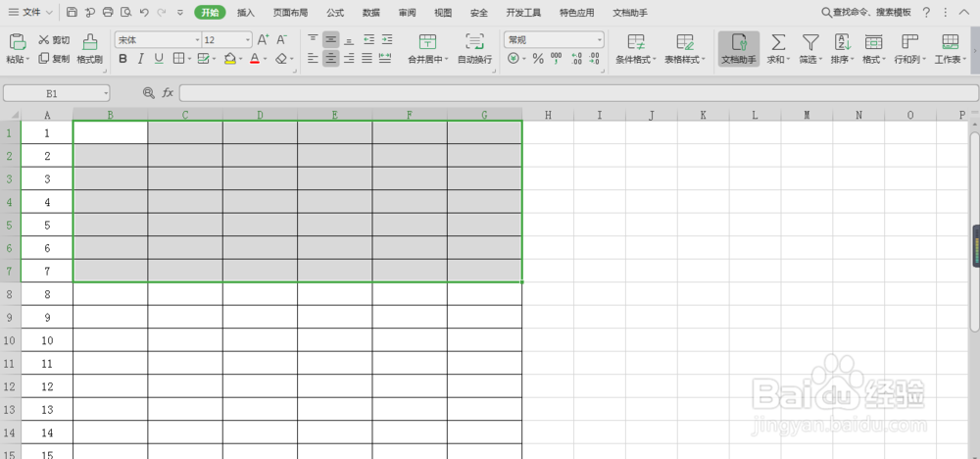This screenshot has width=980, height=459.
Task: Toggle middle vertical alignment
Action: click(x=330, y=40)
